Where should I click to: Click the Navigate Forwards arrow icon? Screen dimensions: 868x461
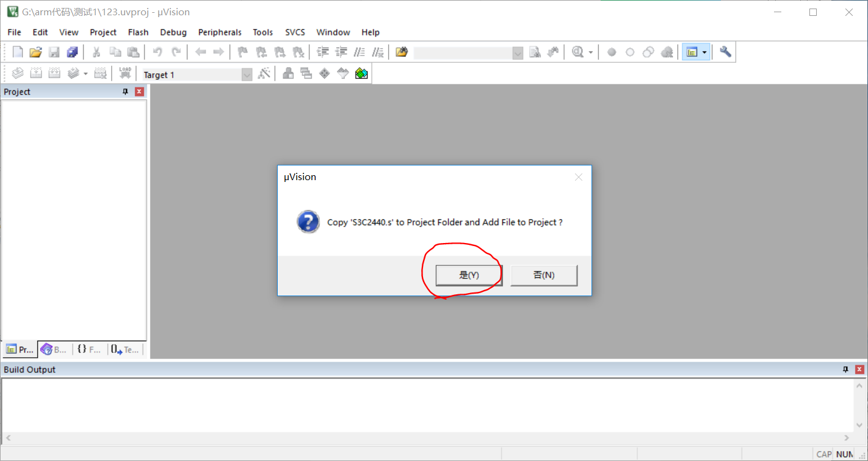click(218, 52)
